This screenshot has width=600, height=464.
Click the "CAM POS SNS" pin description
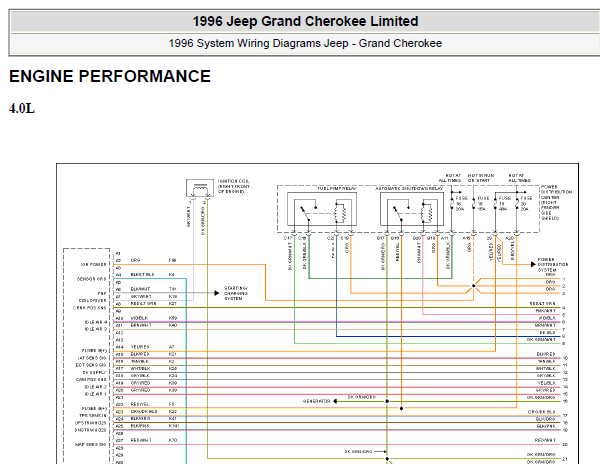point(91,379)
